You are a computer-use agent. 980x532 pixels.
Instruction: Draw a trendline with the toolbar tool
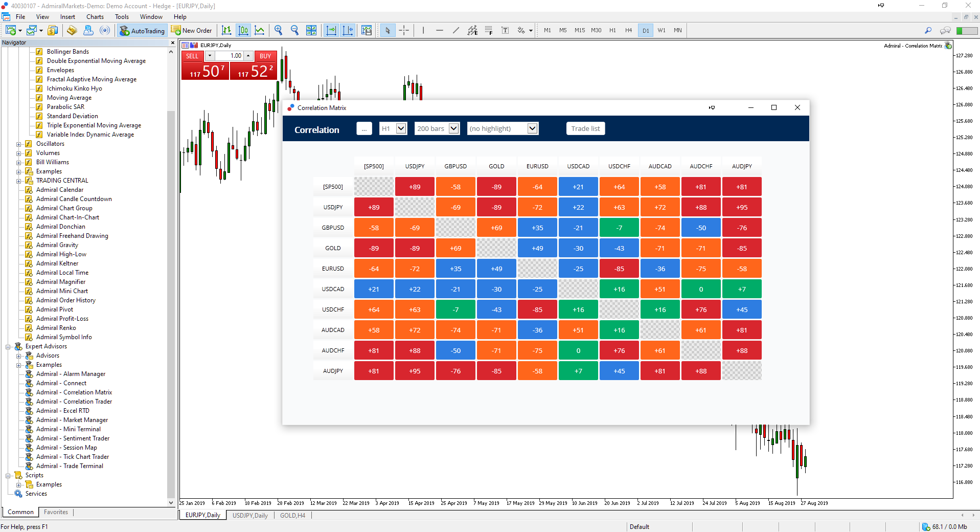455,30
